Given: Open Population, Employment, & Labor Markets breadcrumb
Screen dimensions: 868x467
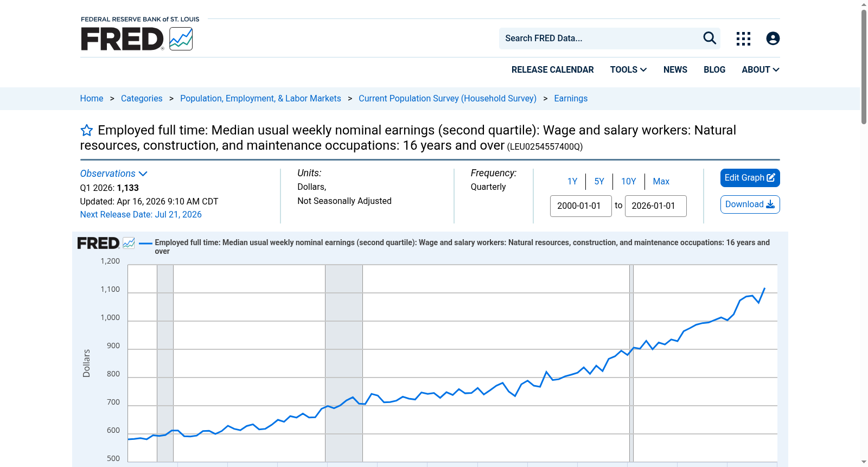Looking at the screenshot, I should [x=260, y=98].
